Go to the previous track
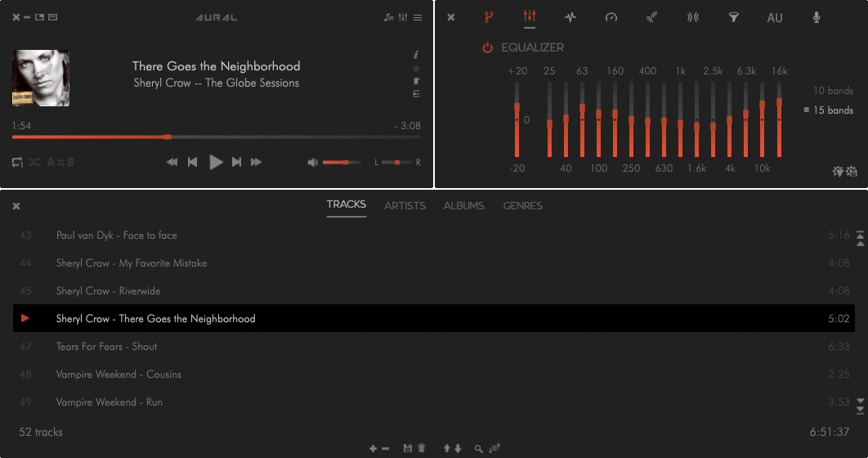 point(193,162)
